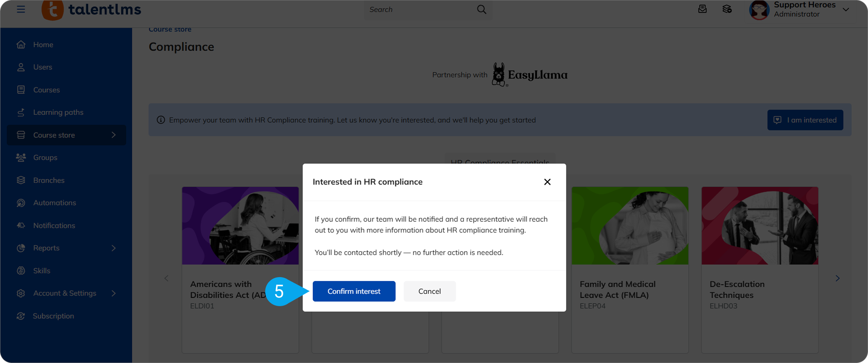The image size is (868, 363).
Task: Click the Confirm interest button
Action: (354, 291)
